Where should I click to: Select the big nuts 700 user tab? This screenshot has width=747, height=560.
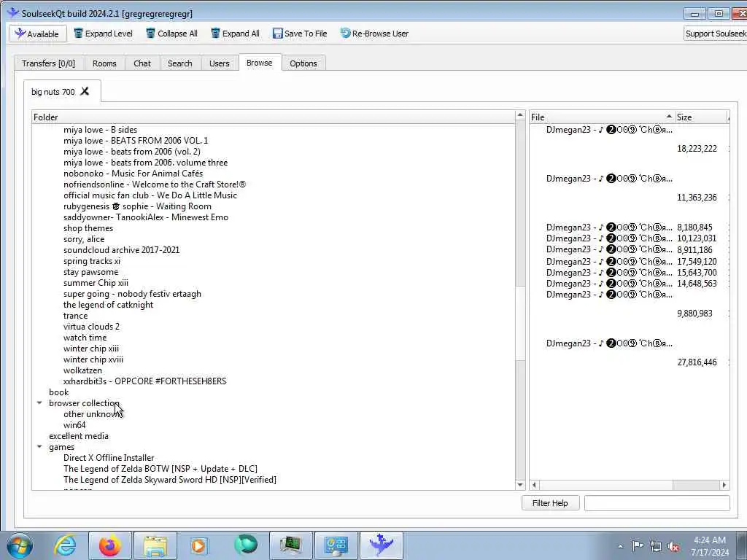(x=53, y=91)
